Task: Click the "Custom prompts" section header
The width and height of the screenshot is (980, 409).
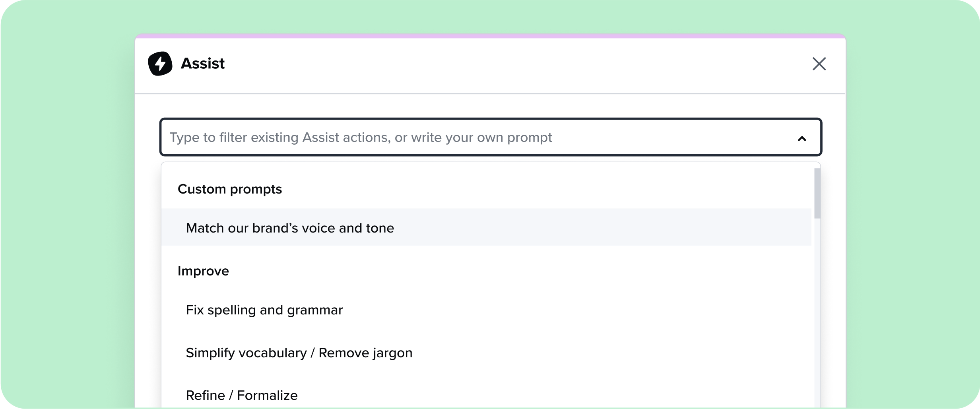Action: coord(229,189)
